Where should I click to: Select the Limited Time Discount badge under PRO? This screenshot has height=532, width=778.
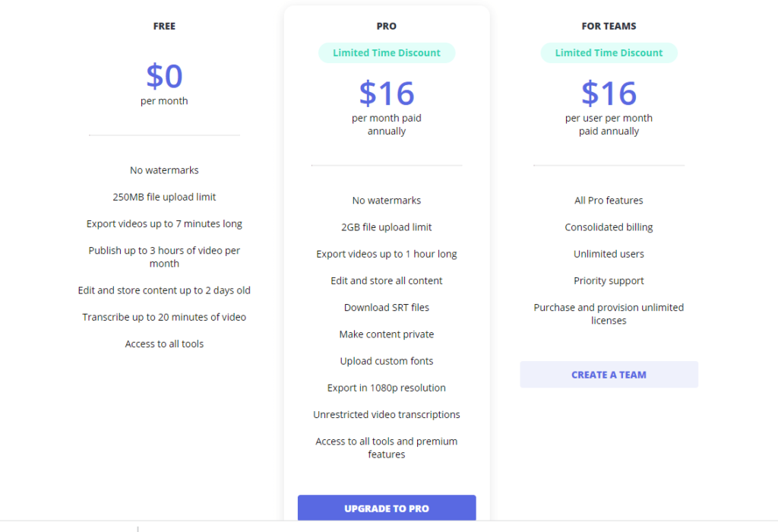click(387, 52)
